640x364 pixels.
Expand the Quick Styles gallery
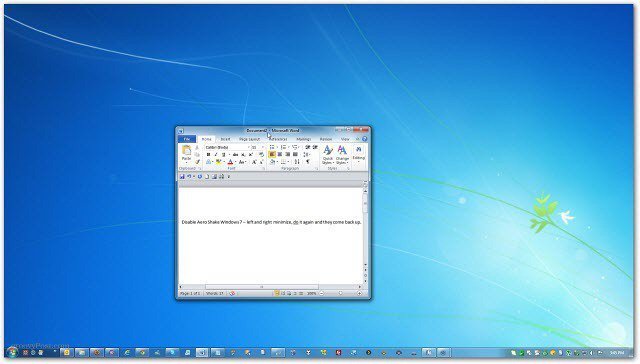click(328, 155)
